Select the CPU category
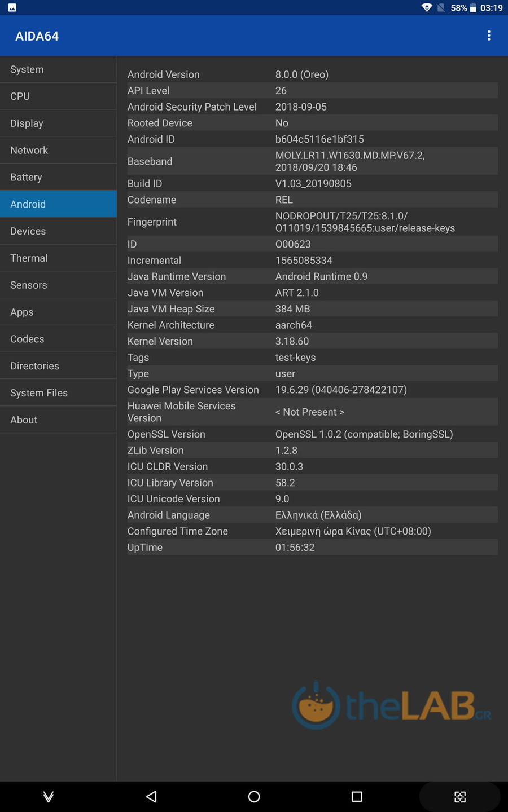This screenshot has width=508, height=812. (x=58, y=96)
